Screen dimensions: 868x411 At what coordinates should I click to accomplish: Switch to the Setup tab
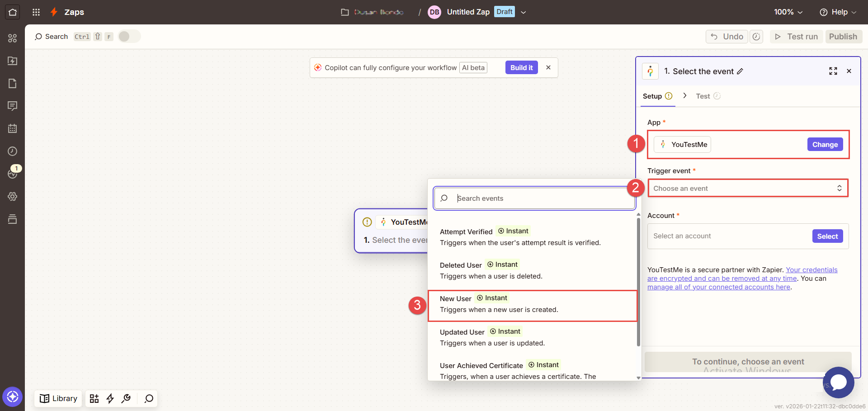657,96
